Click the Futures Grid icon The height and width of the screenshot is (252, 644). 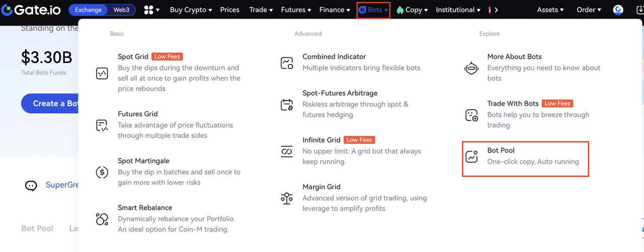point(102,125)
